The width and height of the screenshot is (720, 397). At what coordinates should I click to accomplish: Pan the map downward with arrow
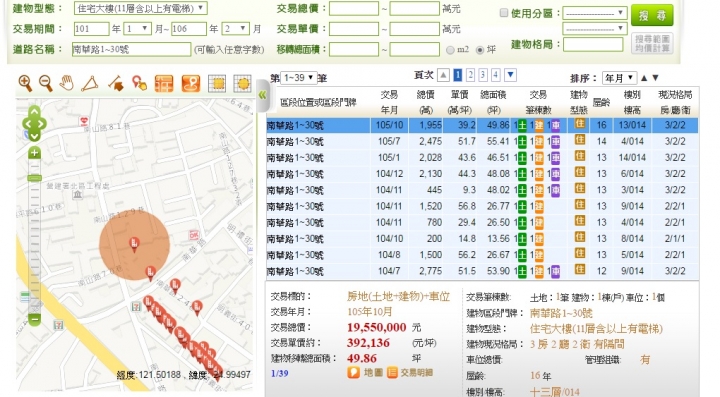click(x=34, y=135)
